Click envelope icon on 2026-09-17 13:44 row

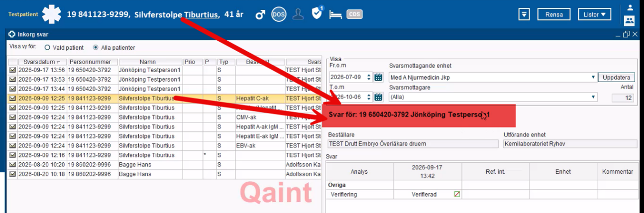12,89
